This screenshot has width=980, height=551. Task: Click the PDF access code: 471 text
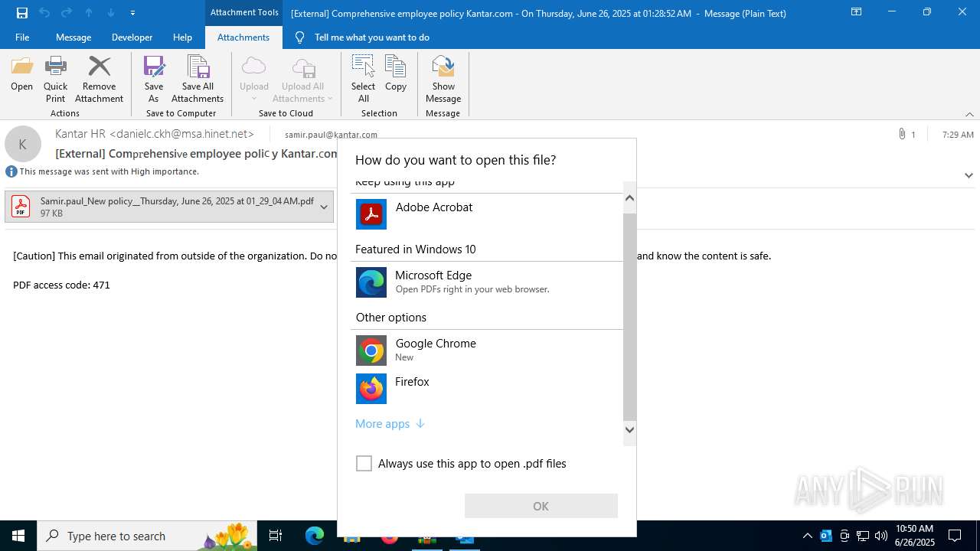tap(61, 285)
